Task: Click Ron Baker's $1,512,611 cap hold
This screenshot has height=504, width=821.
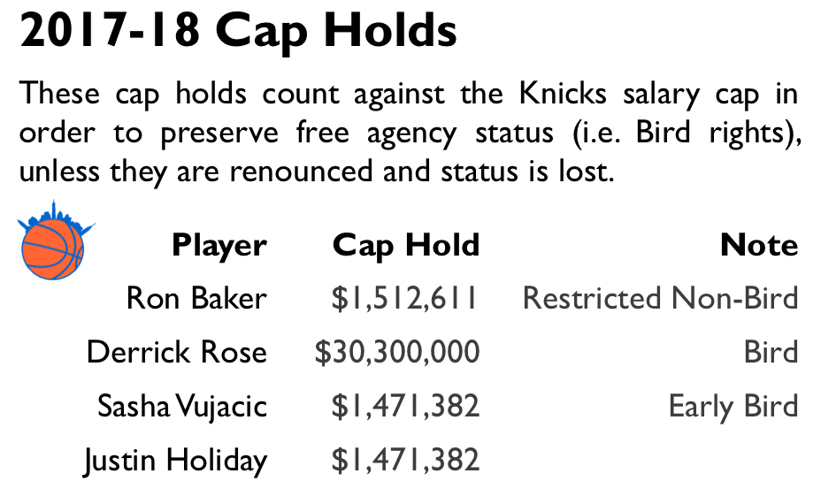Action: point(404,298)
